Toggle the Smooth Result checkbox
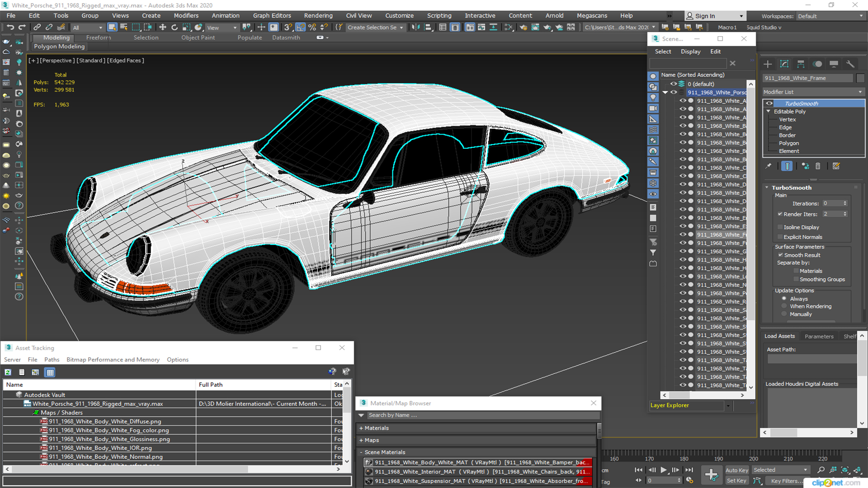 pos(780,255)
